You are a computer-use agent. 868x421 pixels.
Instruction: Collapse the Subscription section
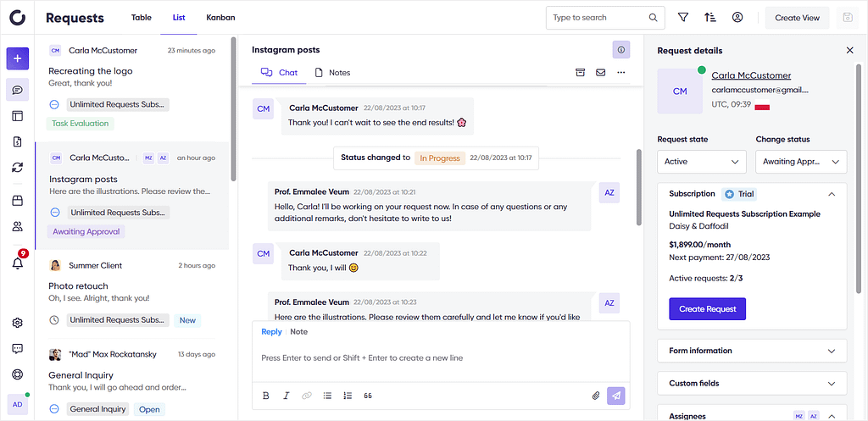[x=831, y=194]
